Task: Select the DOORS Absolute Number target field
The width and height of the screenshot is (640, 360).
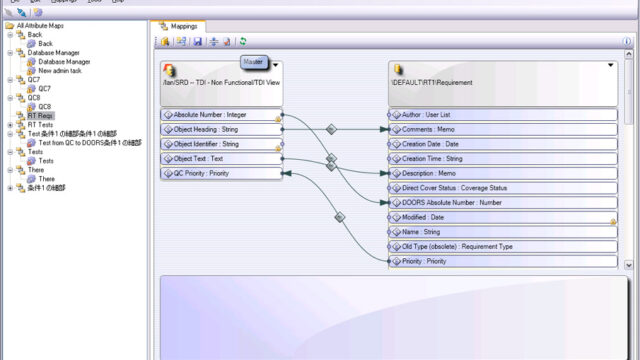Action: coord(503,202)
